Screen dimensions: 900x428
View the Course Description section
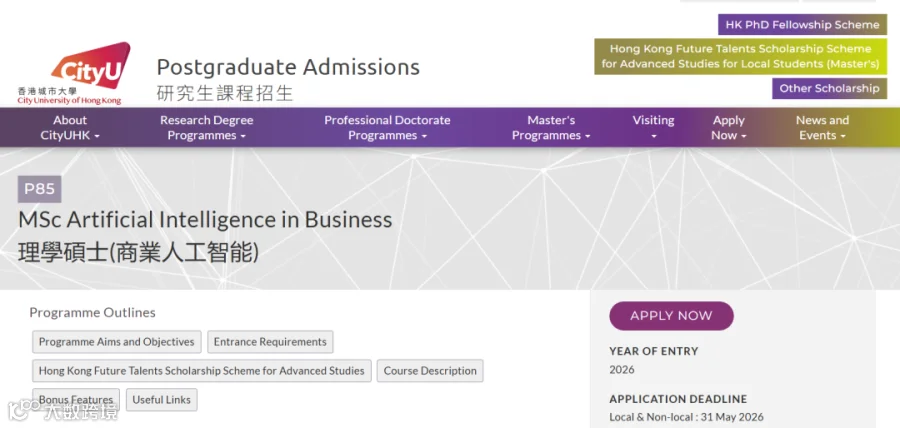click(430, 371)
